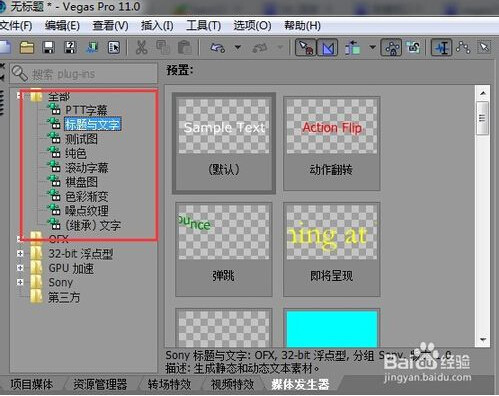This screenshot has height=396, width=499.
Task: Click the Open folder toolbar icon
Action: tap(27, 48)
